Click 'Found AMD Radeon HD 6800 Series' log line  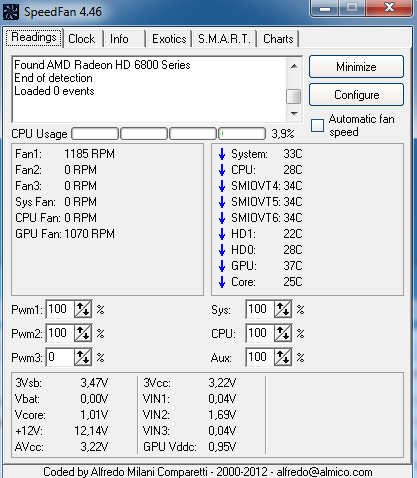[102, 65]
